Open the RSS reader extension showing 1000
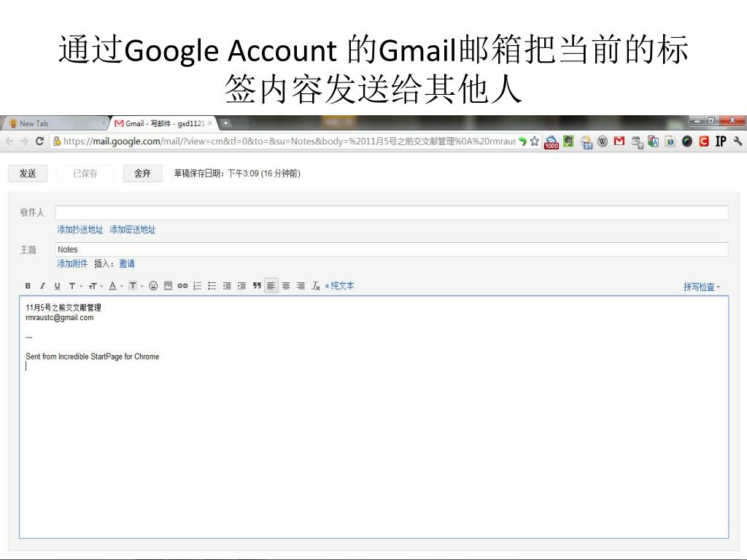The image size is (747, 560). coord(551,142)
